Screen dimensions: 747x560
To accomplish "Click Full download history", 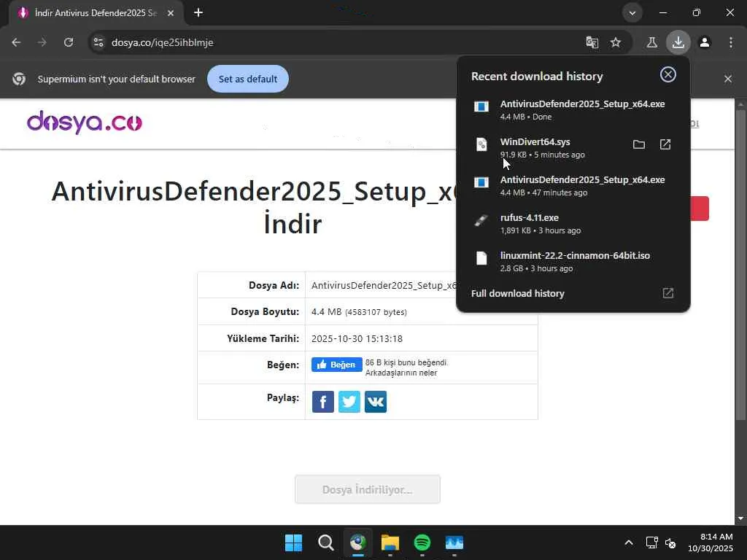I will 518,293.
